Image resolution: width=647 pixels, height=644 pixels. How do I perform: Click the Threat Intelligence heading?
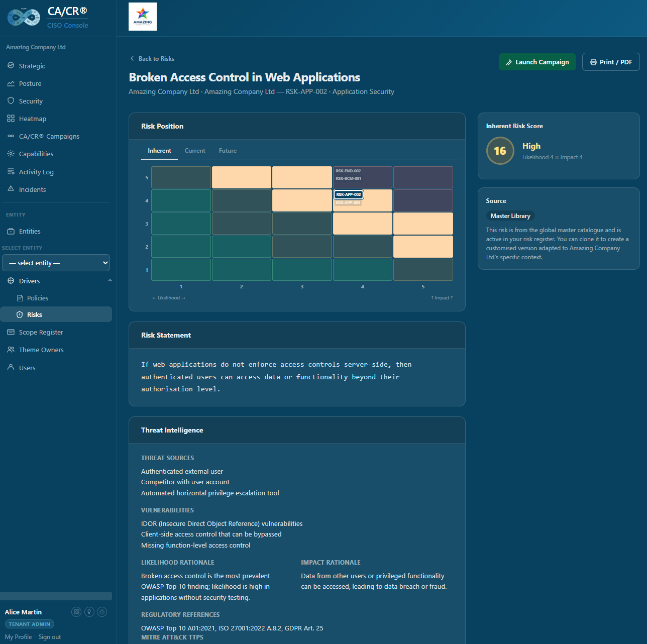click(172, 430)
